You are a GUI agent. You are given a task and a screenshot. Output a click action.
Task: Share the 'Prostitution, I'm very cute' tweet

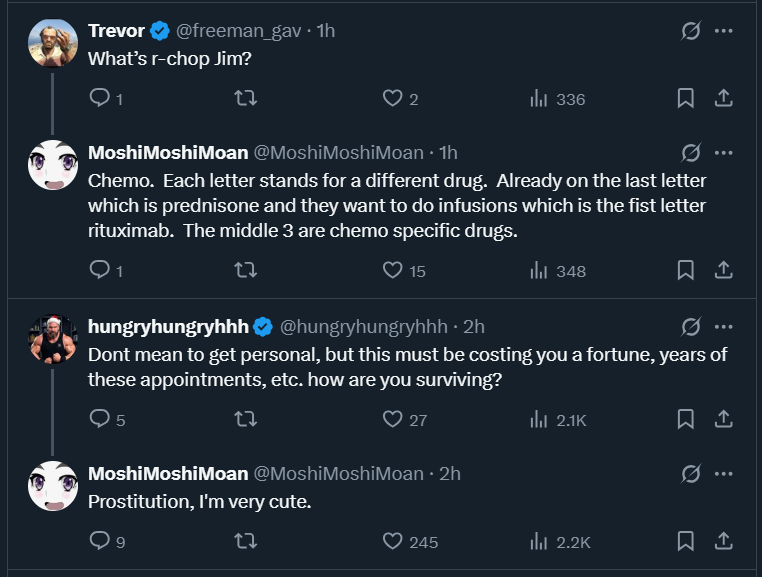(x=724, y=541)
